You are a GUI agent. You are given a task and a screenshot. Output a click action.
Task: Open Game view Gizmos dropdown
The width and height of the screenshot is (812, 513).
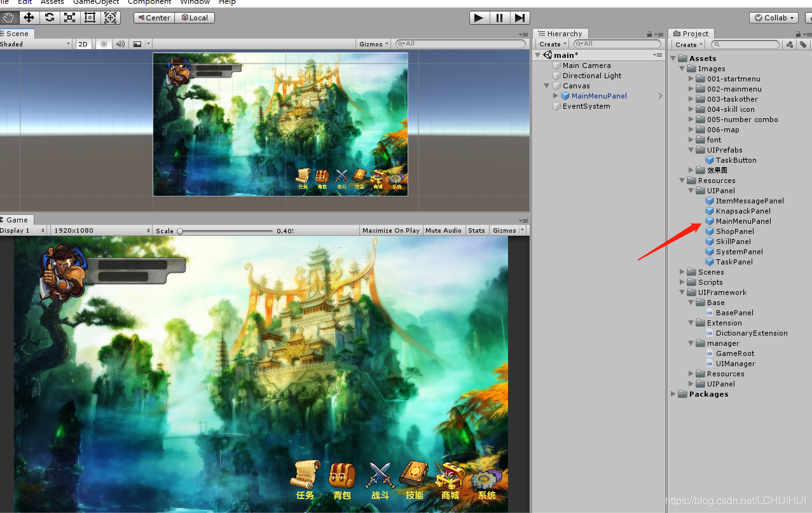pos(507,230)
